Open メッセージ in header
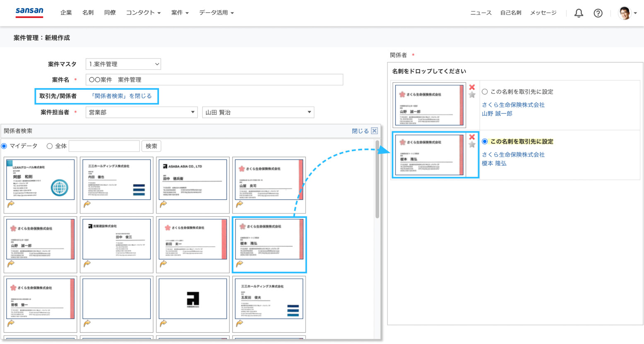This screenshot has width=644, height=344. point(543,13)
